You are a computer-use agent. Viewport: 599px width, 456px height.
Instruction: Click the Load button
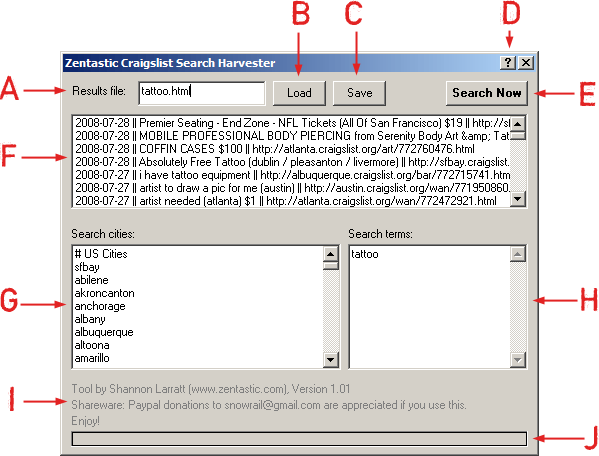click(299, 93)
